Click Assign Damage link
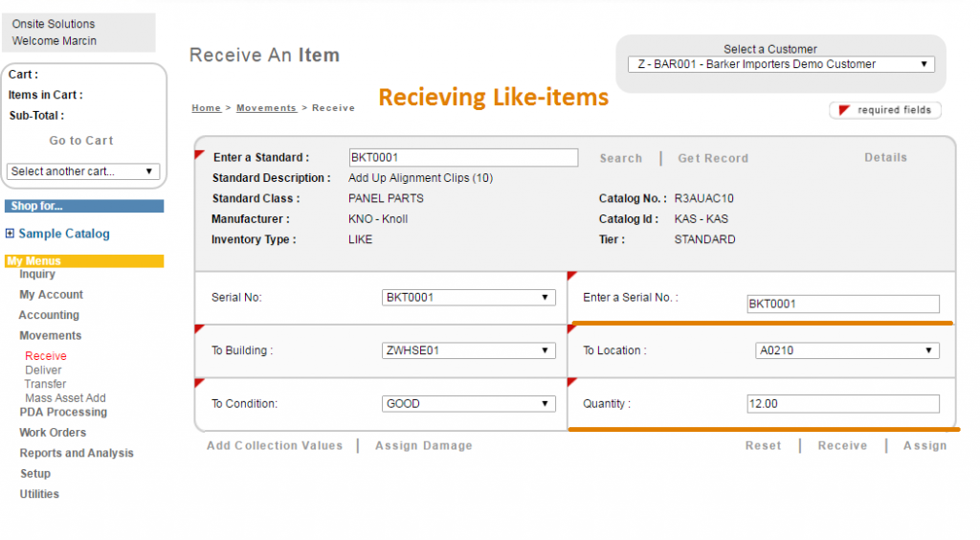 (x=423, y=446)
